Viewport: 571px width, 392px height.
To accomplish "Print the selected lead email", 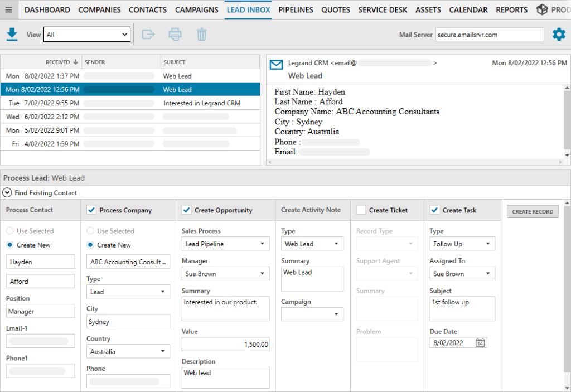I will 175,34.
